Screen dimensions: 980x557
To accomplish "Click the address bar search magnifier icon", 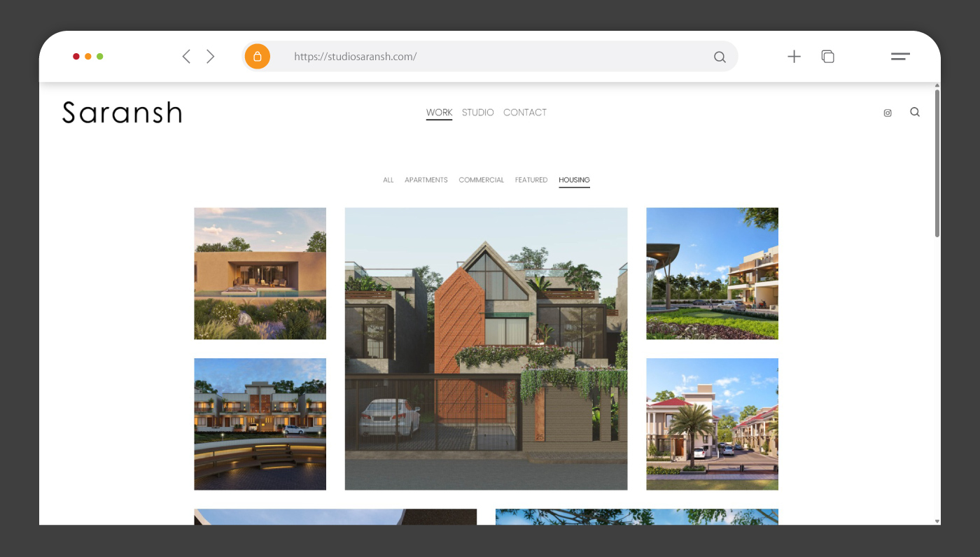I will (720, 57).
